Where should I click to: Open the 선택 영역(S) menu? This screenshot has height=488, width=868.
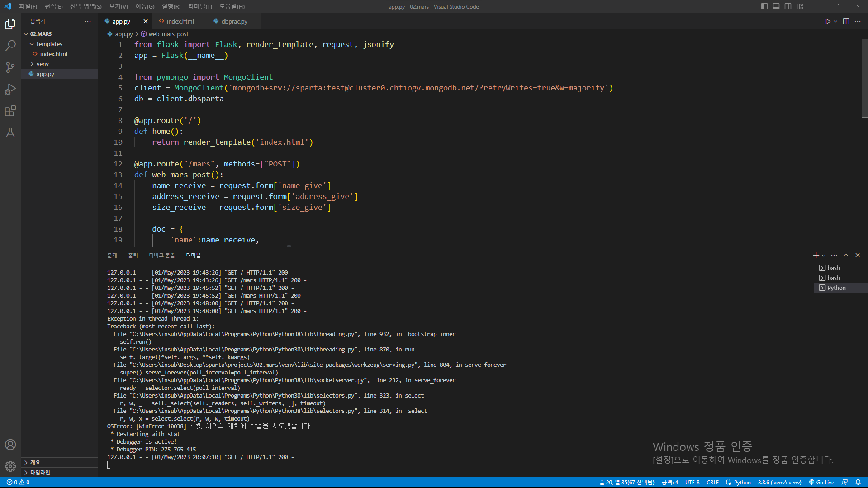pos(86,6)
